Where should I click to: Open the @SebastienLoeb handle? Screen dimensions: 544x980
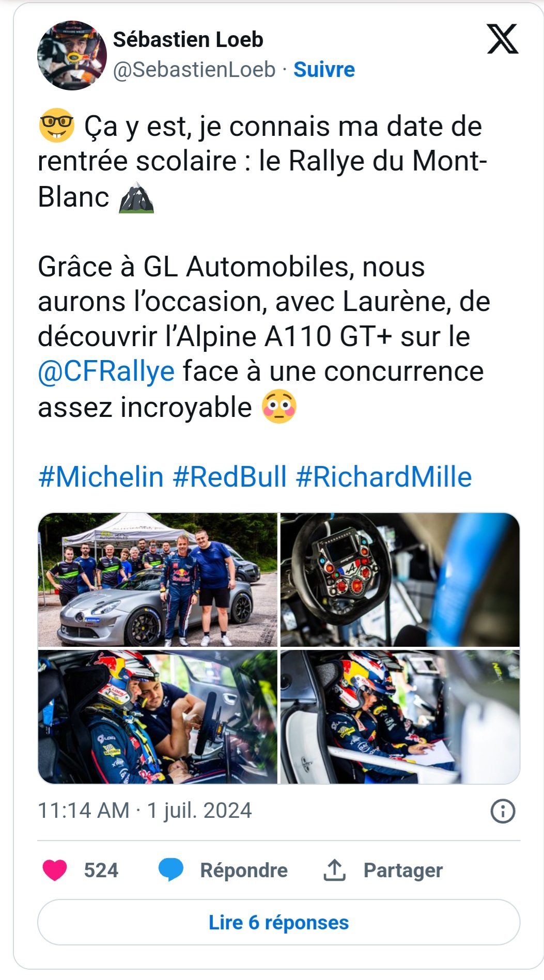[194, 70]
